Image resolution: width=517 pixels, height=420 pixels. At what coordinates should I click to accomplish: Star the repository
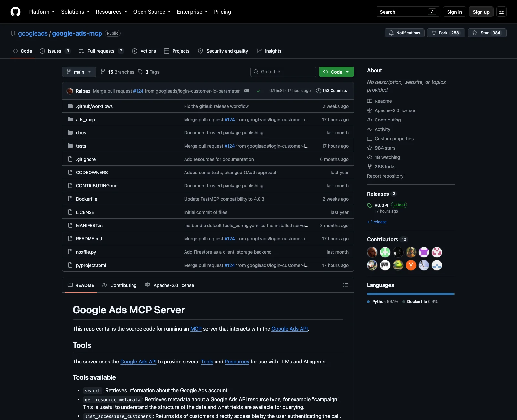[x=487, y=33]
